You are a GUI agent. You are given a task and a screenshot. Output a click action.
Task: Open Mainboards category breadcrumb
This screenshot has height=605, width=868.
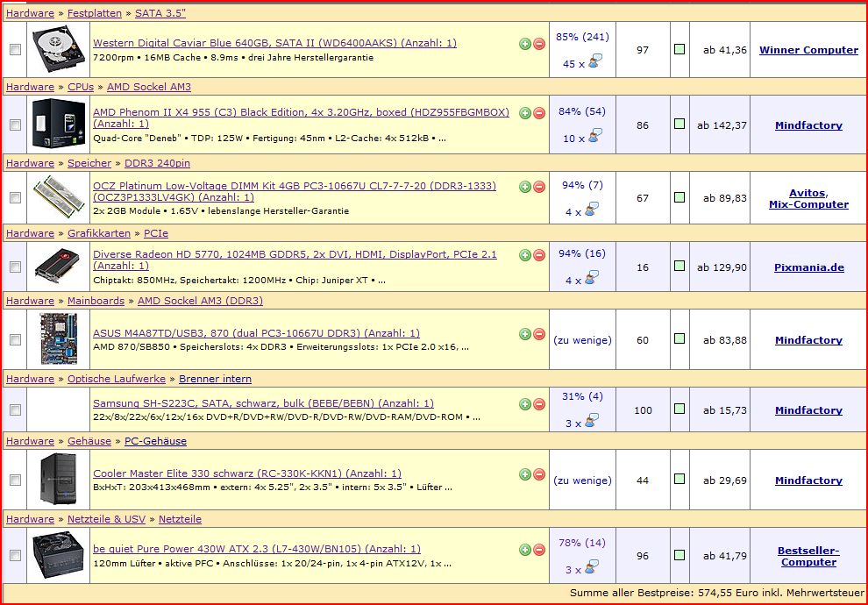[x=96, y=301]
